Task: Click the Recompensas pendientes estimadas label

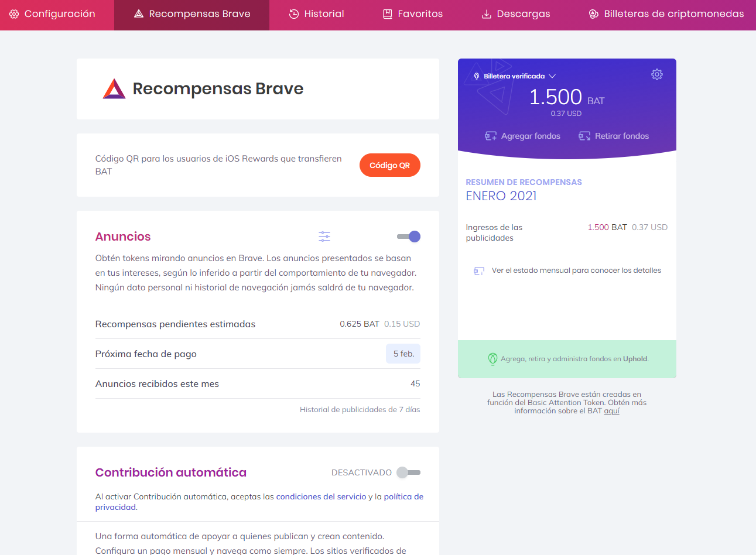Action: coord(175,324)
